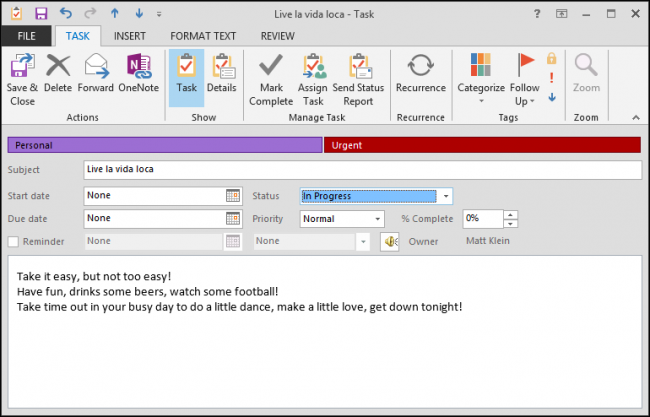This screenshot has height=417, width=650.
Task: Open the Start date calendar picker
Action: (233, 196)
